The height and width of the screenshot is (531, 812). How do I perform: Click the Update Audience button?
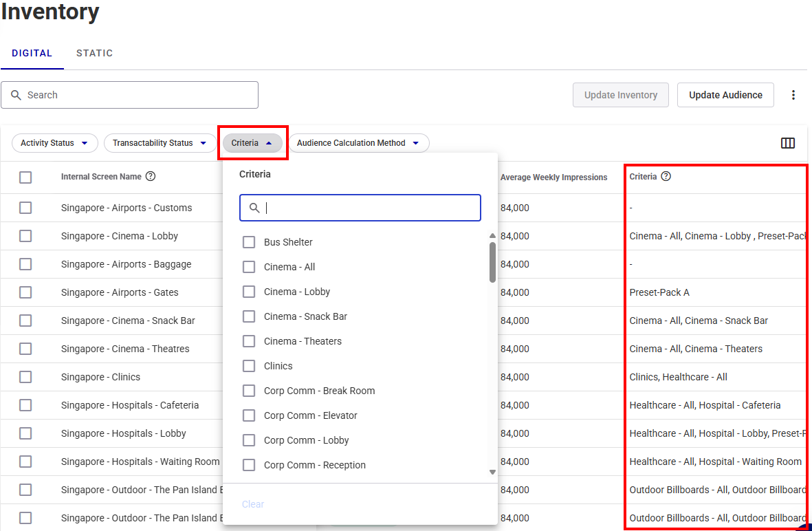[x=725, y=95]
